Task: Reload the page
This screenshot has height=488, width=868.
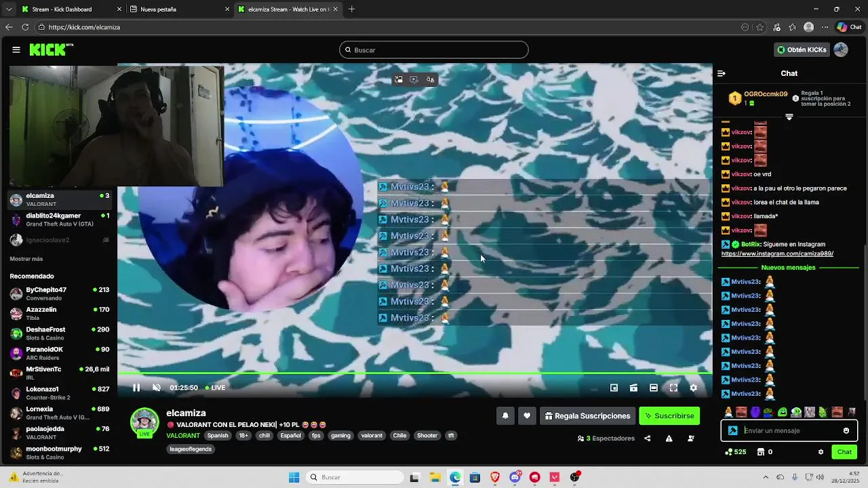Action: point(25,27)
